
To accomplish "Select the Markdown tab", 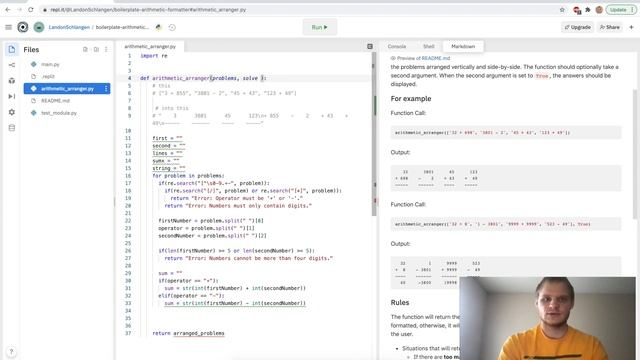I will [463, 47].
